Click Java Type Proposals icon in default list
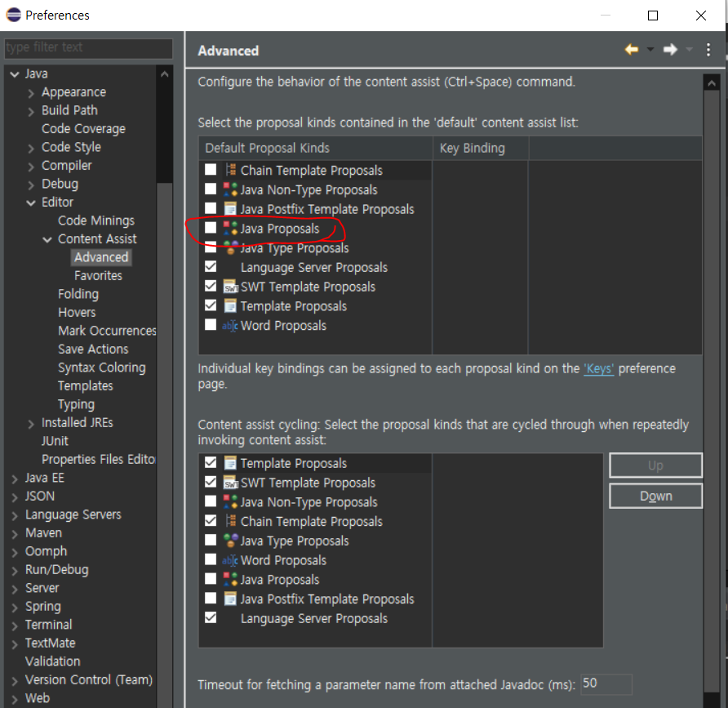 pyautogui.click(x=231, y=248)
